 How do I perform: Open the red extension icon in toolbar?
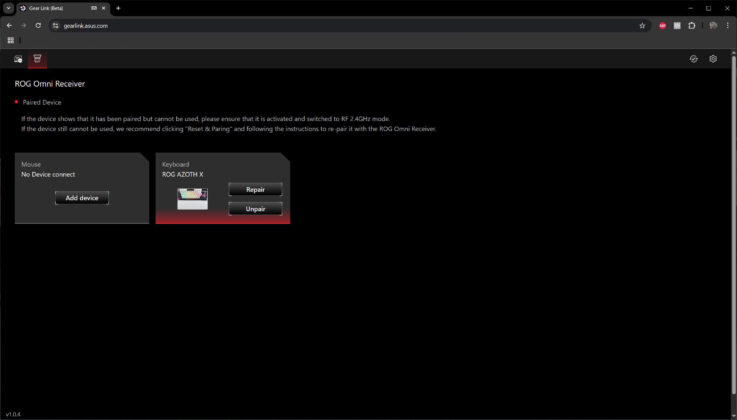pos(662,26)
